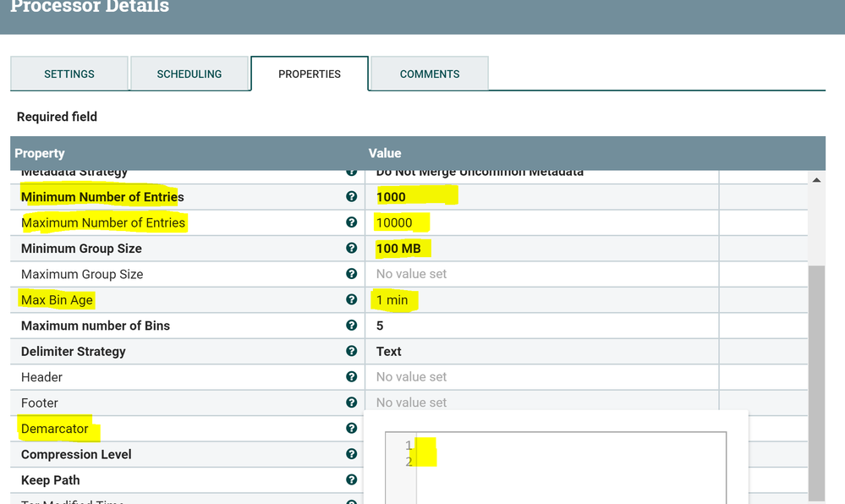This screenshot has height=504, width=845.
Task: Select the Minimum Number of Entries property name
Action: point(102,197)
